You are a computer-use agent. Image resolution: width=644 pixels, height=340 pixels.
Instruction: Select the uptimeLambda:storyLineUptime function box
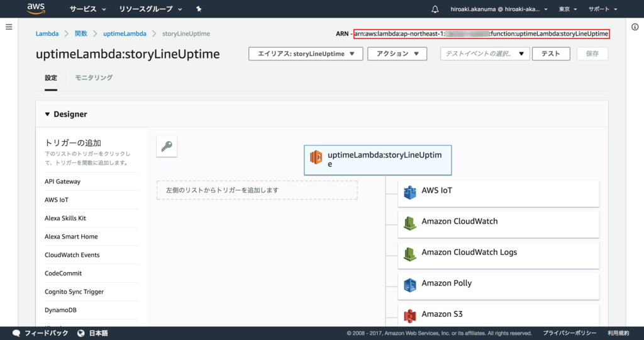pyautogui.click(x=378, y=160)
